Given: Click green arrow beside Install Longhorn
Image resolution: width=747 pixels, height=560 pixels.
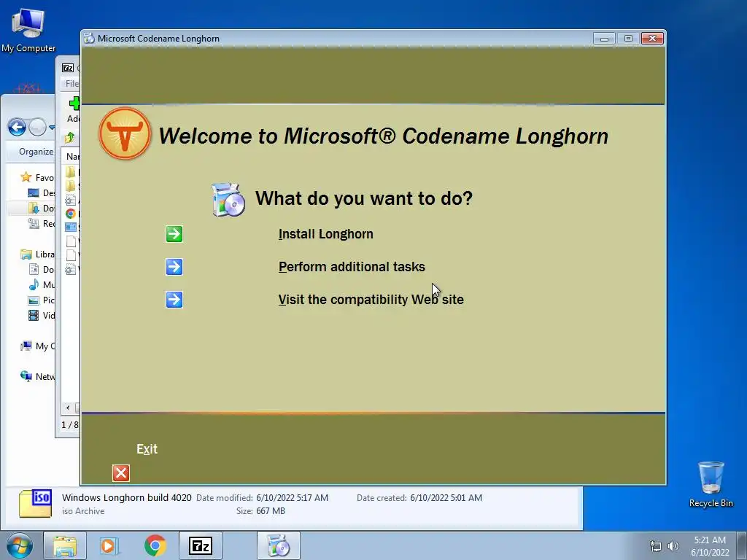Looking at the screenshot, I should tap(174, 234).
